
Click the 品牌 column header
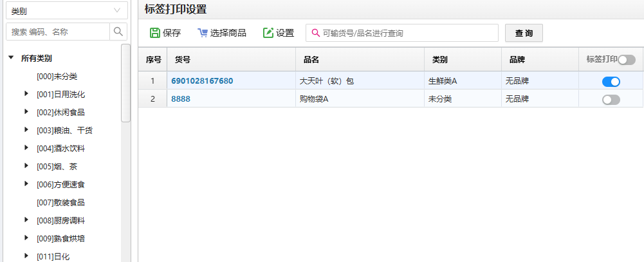pos(540,59)
